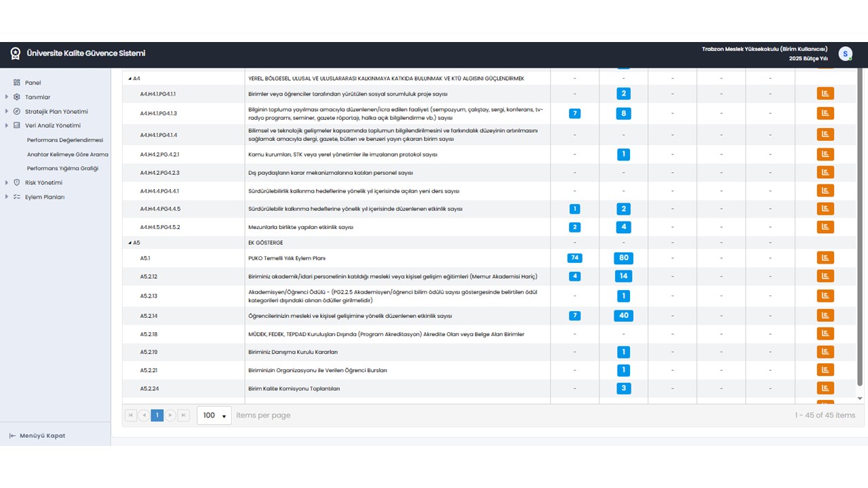Open Performans Değerlendirmesi submenu item
The width and height of the screenshot is (868, 488).
click(x=65, y=140)
